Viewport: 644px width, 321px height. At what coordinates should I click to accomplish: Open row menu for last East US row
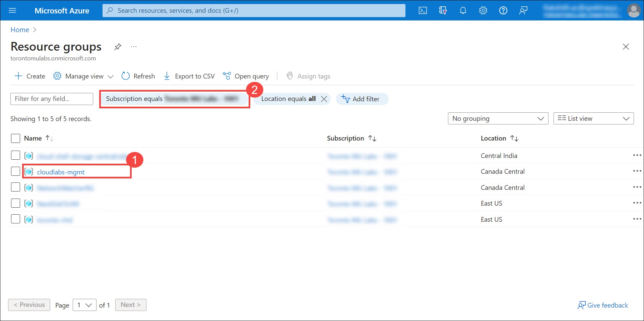pyautogui.click(x=637, y=219)
